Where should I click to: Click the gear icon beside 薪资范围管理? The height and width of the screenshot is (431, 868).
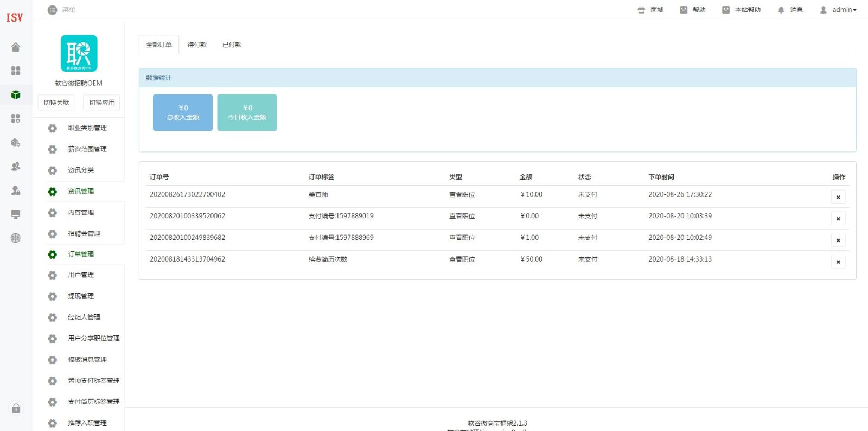52,149
